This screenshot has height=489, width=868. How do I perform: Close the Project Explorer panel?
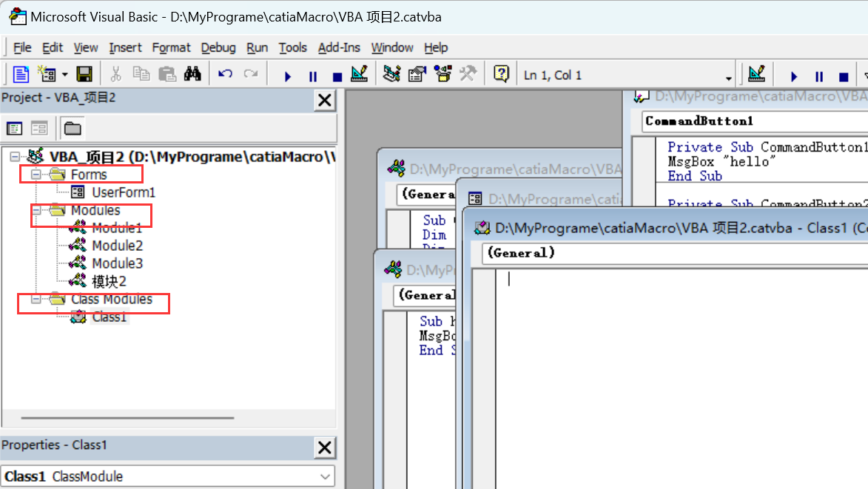click(x=325, y=100)
